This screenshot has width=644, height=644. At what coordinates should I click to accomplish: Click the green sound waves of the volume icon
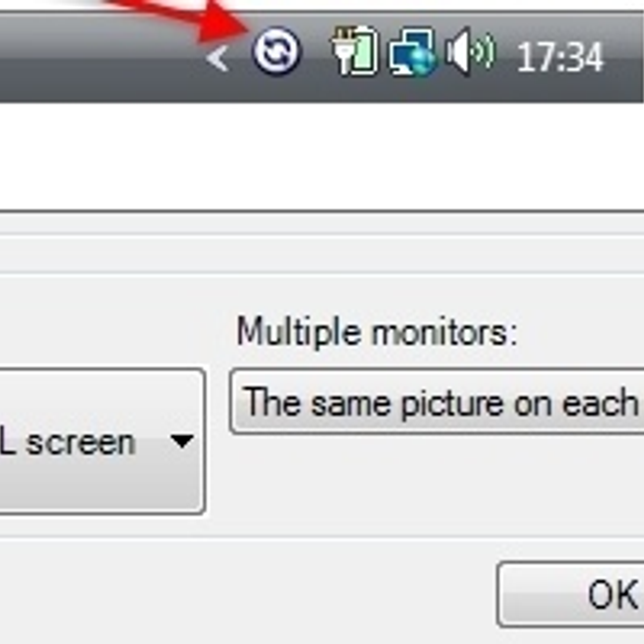(483, 52)
